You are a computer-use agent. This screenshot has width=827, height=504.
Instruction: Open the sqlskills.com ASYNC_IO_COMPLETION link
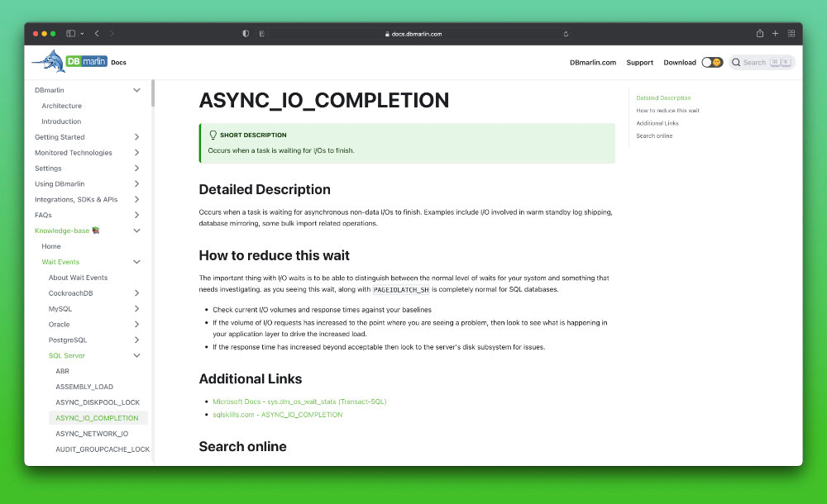278,415
